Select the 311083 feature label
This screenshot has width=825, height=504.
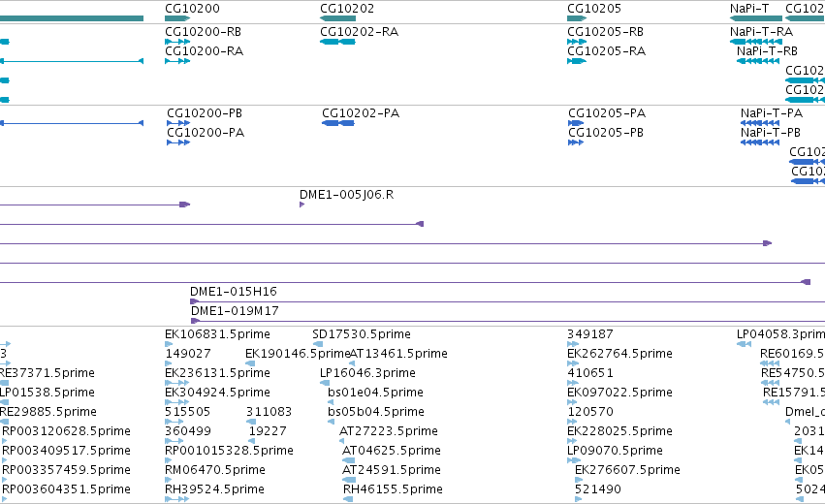[269, 412]
